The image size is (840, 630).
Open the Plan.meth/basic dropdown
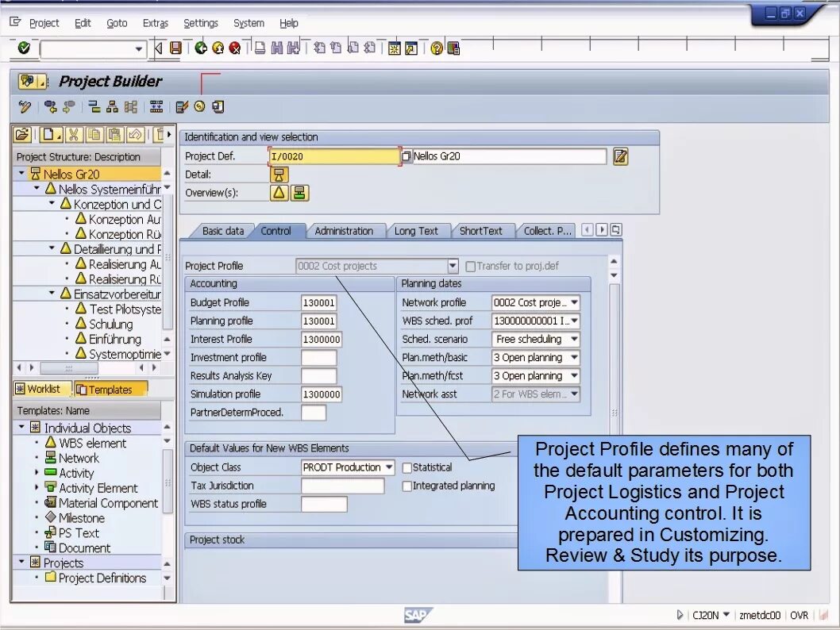click(574, 357)
